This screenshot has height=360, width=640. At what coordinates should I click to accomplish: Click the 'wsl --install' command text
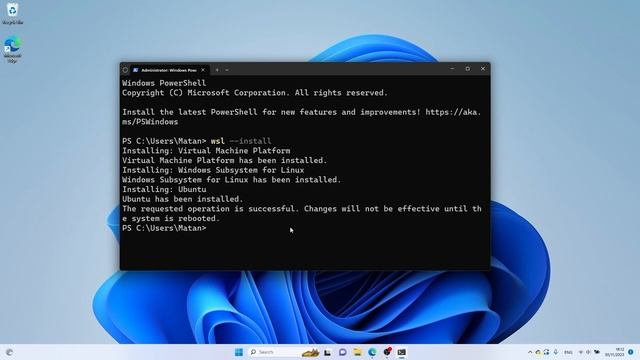point(241,141)
